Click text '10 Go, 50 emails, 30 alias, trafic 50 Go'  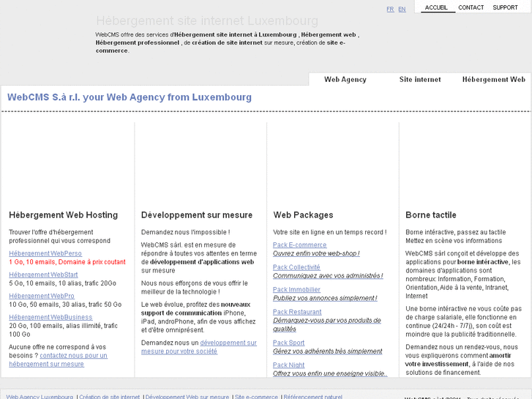pyautogui.click(x=65, y=305)
